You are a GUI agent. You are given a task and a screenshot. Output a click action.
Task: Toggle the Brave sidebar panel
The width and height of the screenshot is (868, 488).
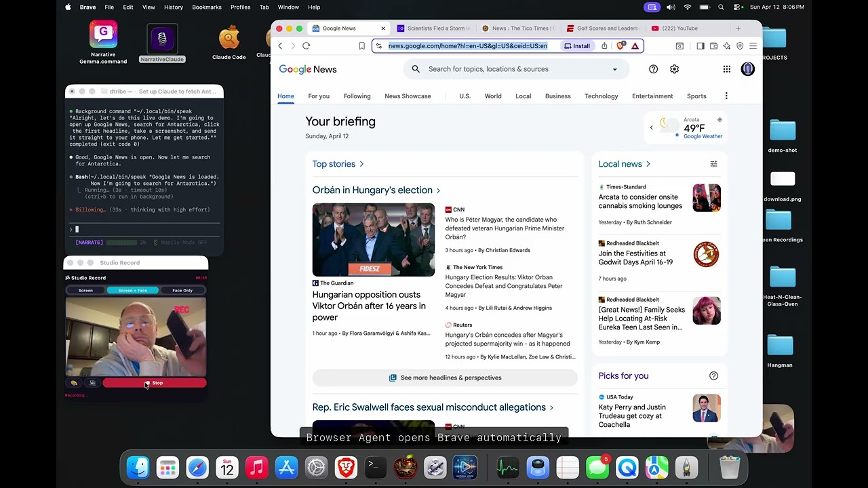(701, 46)
